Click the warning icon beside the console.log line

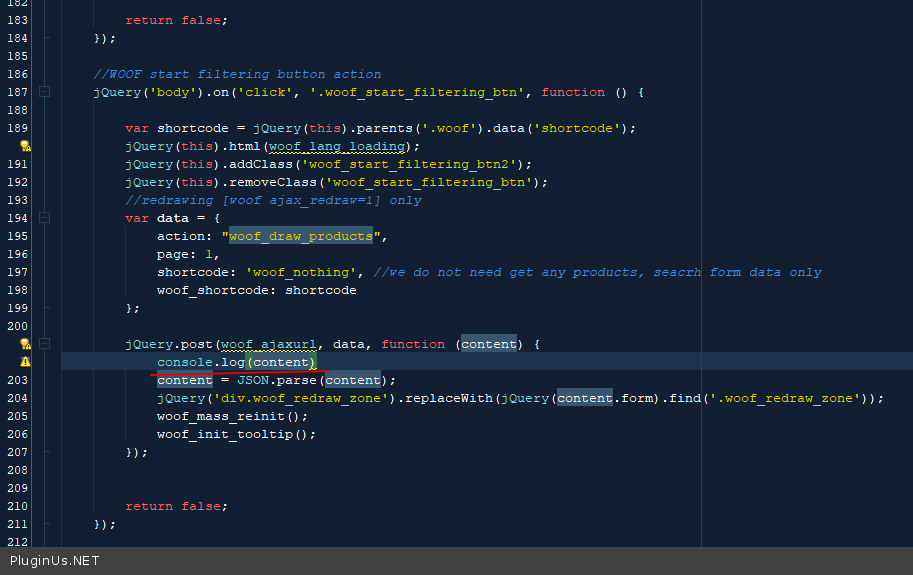[25, 362]
